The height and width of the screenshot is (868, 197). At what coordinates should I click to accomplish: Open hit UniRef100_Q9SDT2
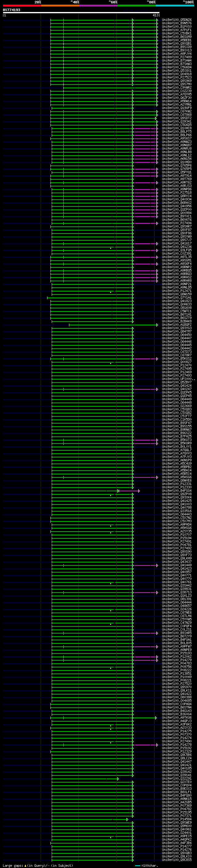[176, 118]
